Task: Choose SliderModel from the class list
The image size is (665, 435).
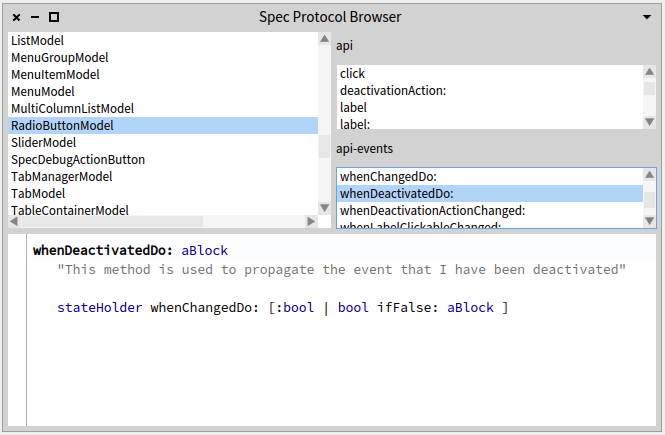Action: pyautogui.click(x=43, y=143)
